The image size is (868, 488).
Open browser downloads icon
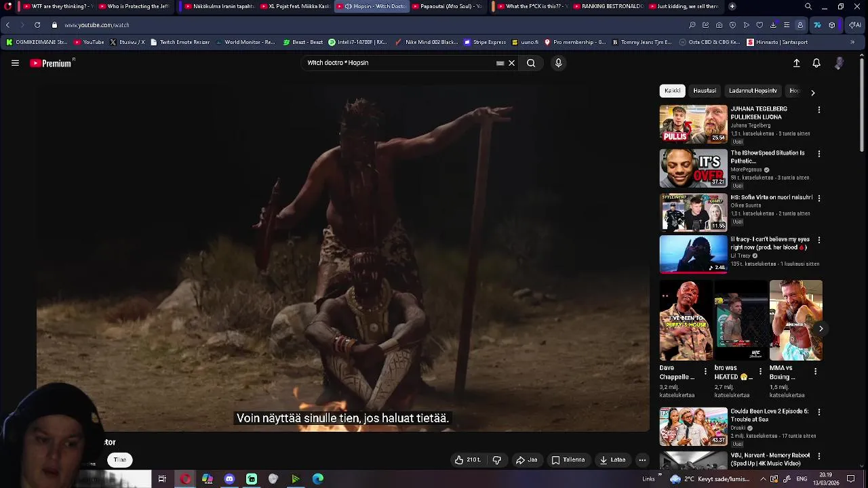773,25
